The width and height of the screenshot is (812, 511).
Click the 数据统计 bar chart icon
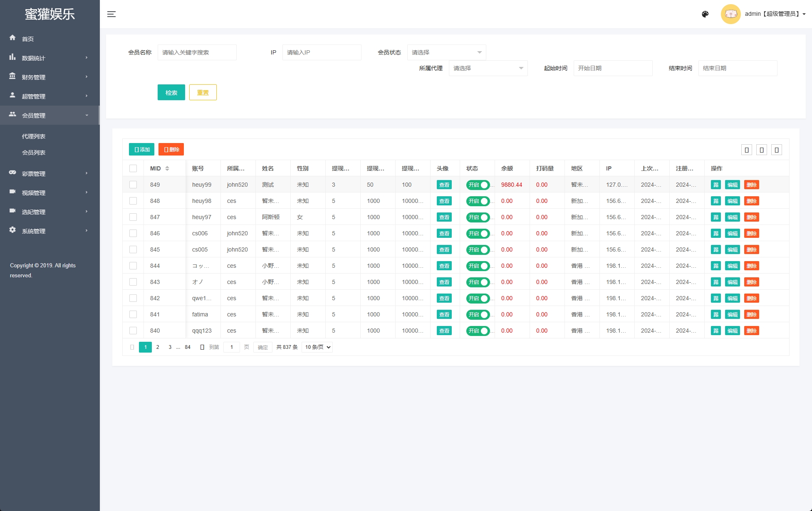[x=12, y=57]
